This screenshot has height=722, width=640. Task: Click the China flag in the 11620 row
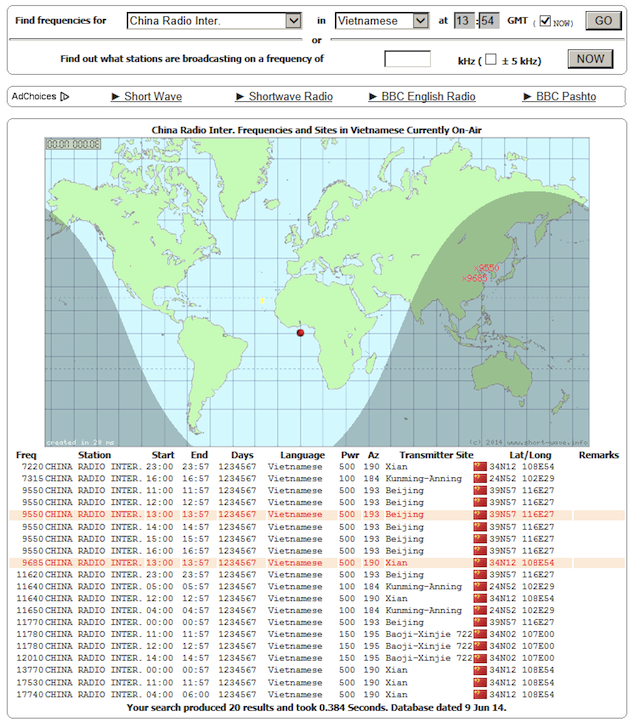coord(480,575)
